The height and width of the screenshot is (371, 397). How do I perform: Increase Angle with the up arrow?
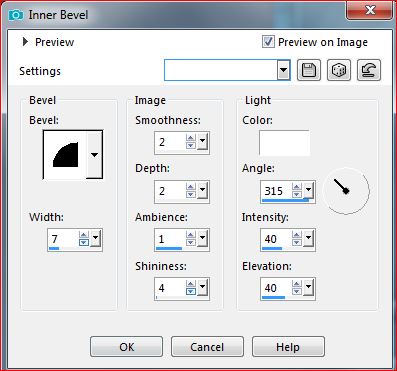pos(297,187)
